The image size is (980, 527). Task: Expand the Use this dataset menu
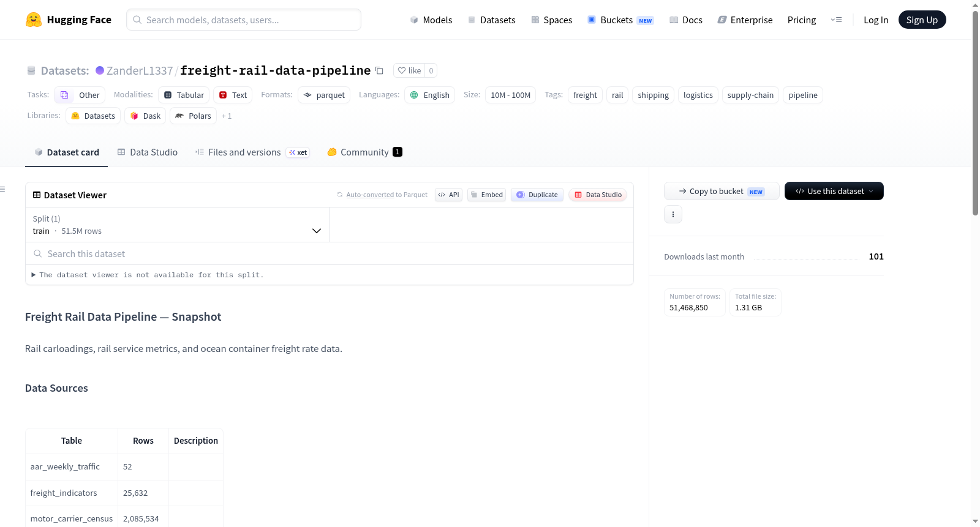coord(834,191)
